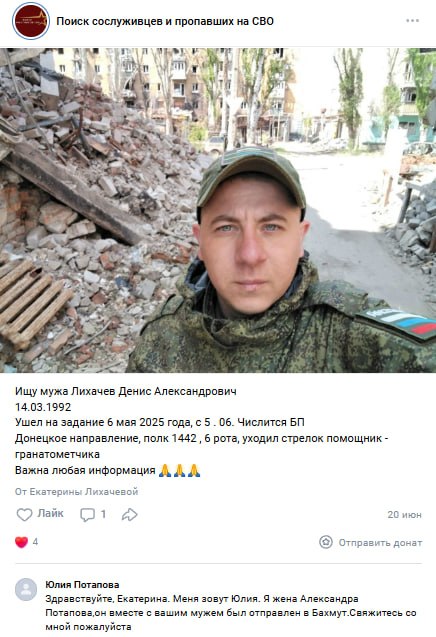The height and width of the screenshot is (637, 436).
Task: Click the comment count number 1
Action: (x=103, y=514)
